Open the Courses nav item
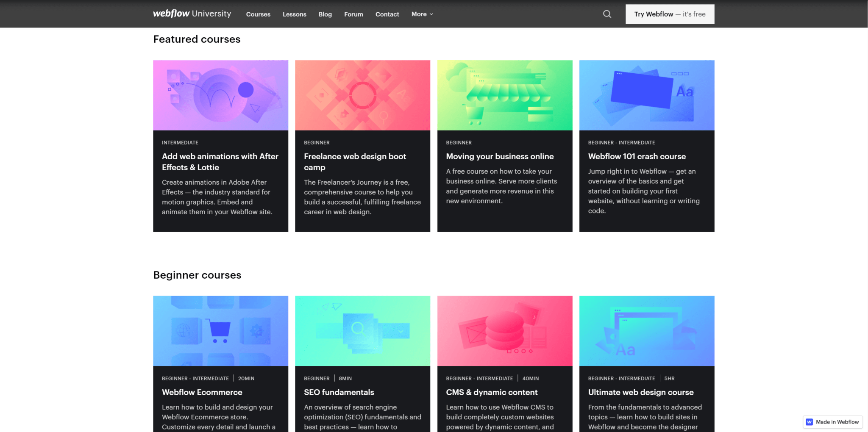868x432 pixels. [258, 14]
